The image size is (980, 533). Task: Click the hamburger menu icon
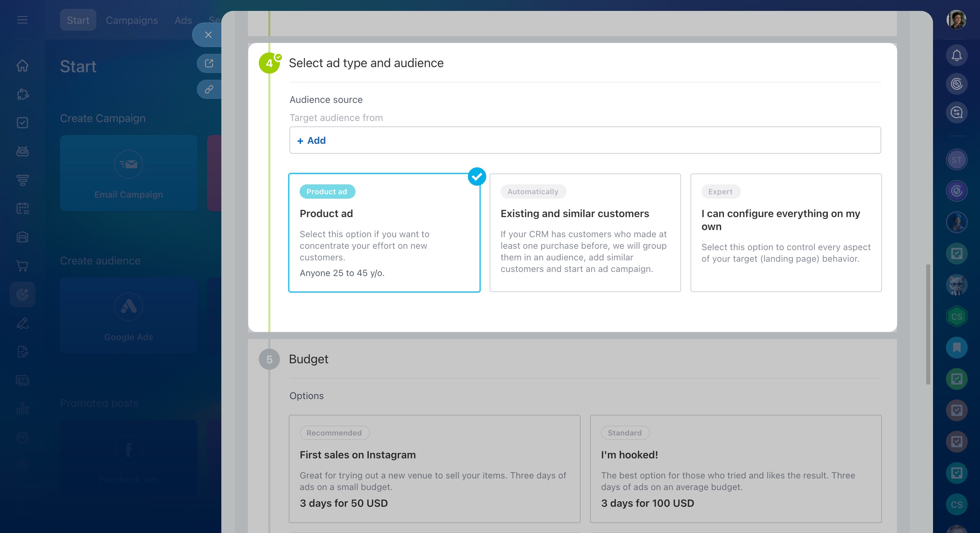(x=22, y=20)
